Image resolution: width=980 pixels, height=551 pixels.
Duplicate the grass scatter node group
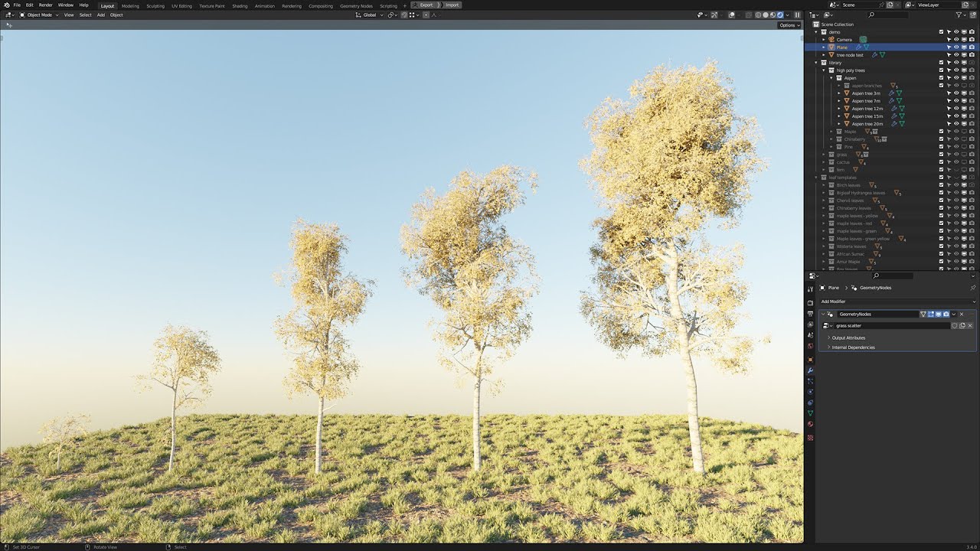click(x=962, y=325)
